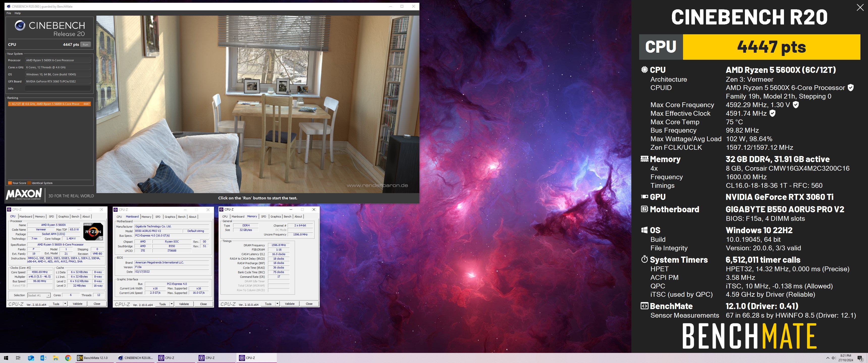Viewport: 868px width, 363px height.
Task: Open the Cinebench Help menu
Action: click(x=17, y=13)
